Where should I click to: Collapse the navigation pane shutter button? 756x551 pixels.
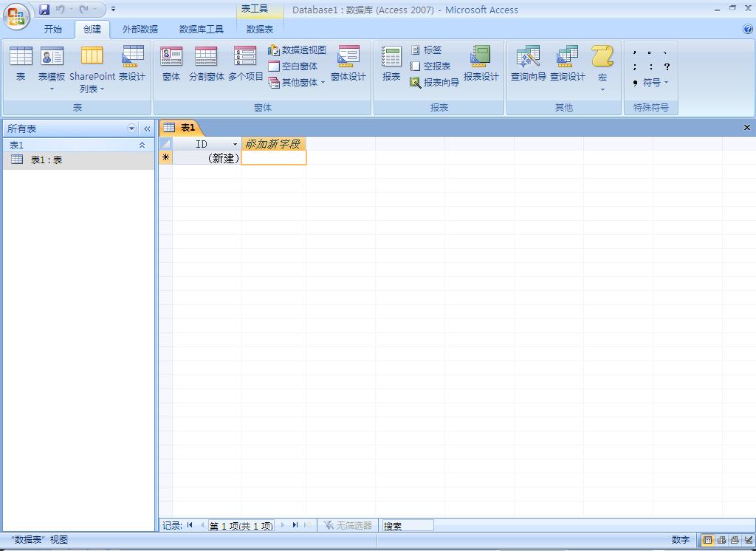[x=147, y=129]
